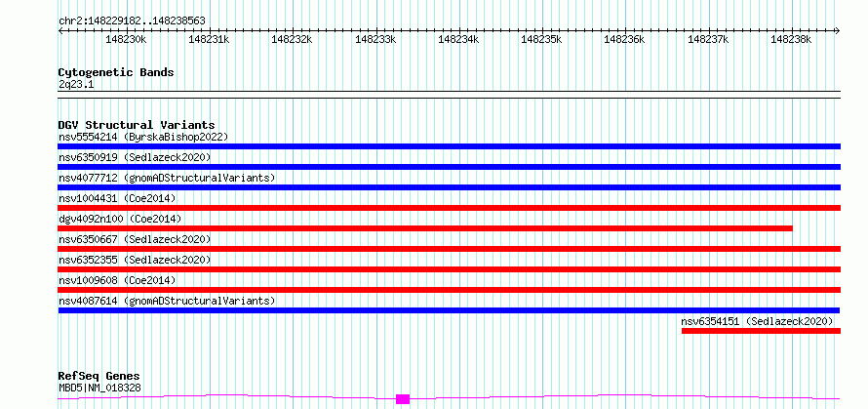868x409 pixels.
Task: Select the shorter red bar under dgv4092n100
Action: click(425, 228)
